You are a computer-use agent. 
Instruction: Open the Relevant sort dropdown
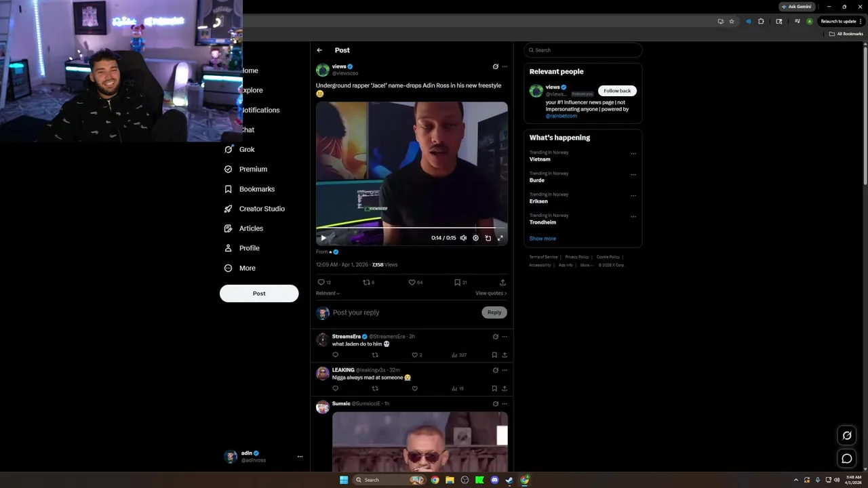(328, 293)
